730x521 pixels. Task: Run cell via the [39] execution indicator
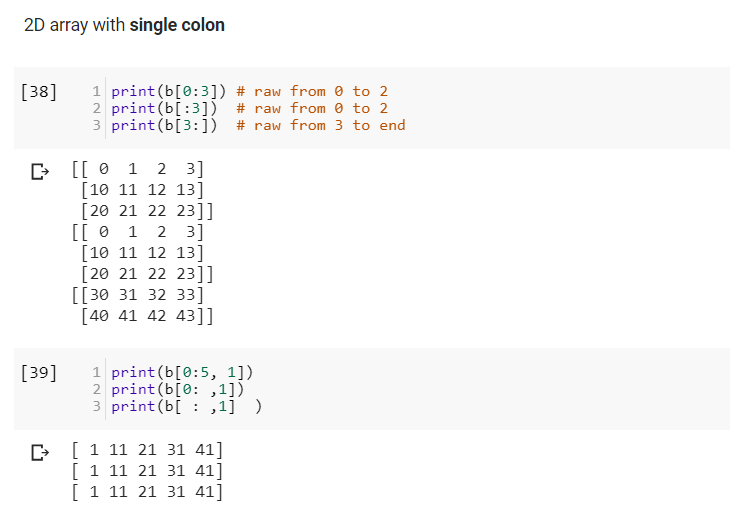click(x=38, y=373)
